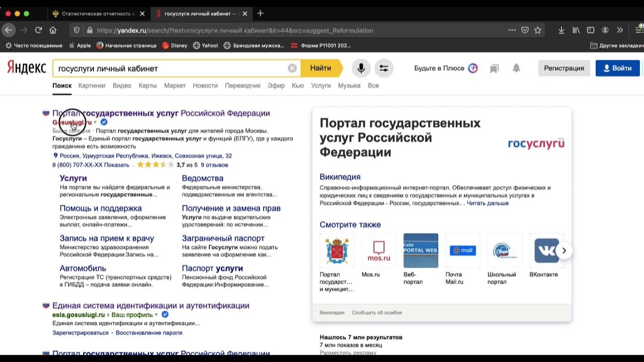The height and width of the screenshot is (362, 644).
Task: Open the Заграничный паспорт sitelink
Action: [223, 238]
